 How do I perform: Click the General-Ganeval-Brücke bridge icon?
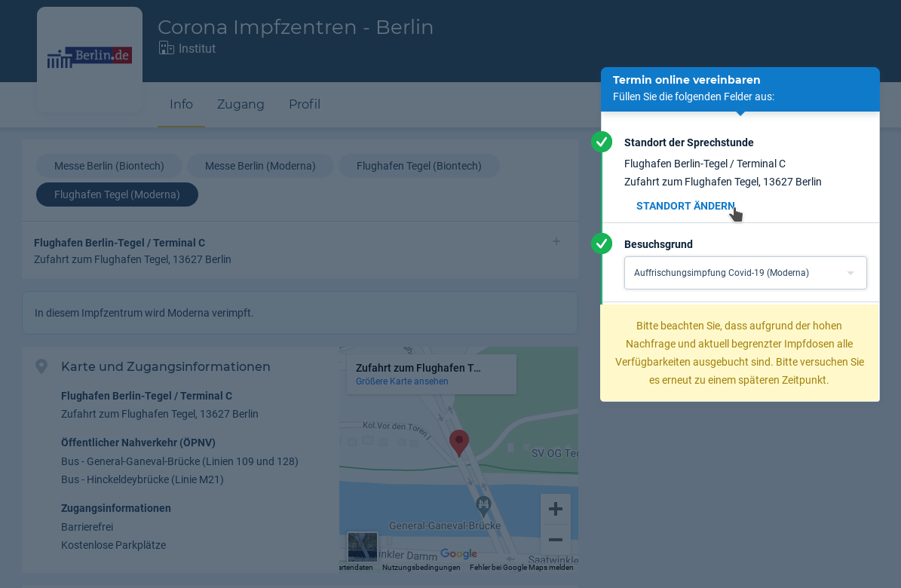click(x=483, y=504)
